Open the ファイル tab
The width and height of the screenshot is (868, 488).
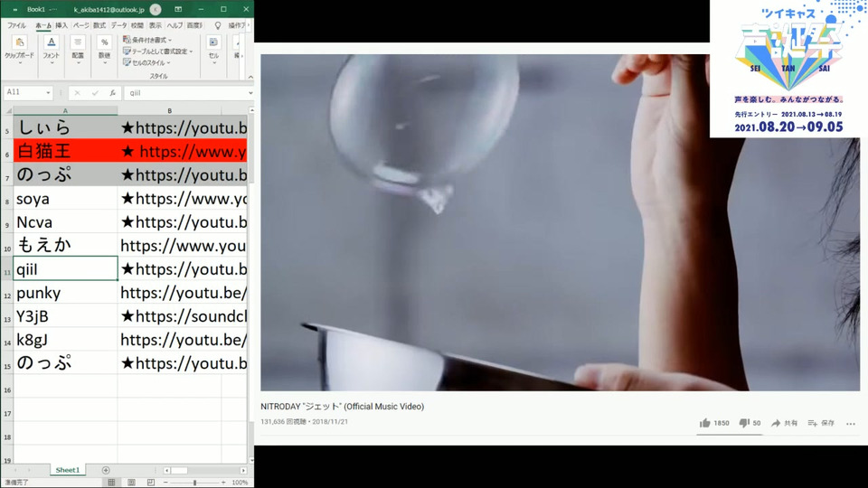tap(16, 25)
